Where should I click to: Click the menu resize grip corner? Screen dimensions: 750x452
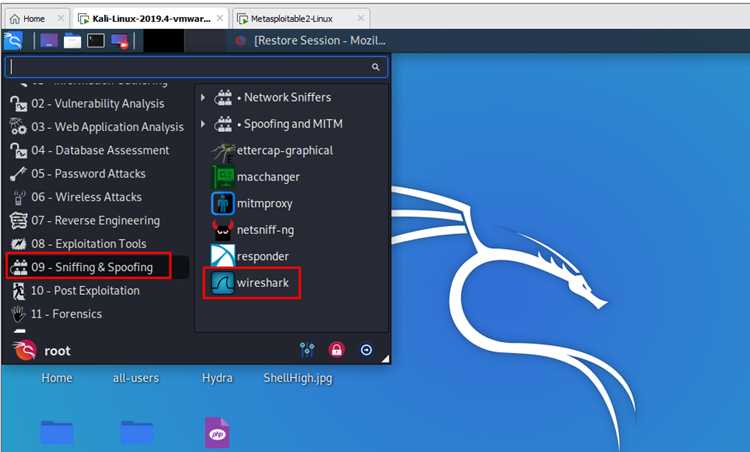386,359
